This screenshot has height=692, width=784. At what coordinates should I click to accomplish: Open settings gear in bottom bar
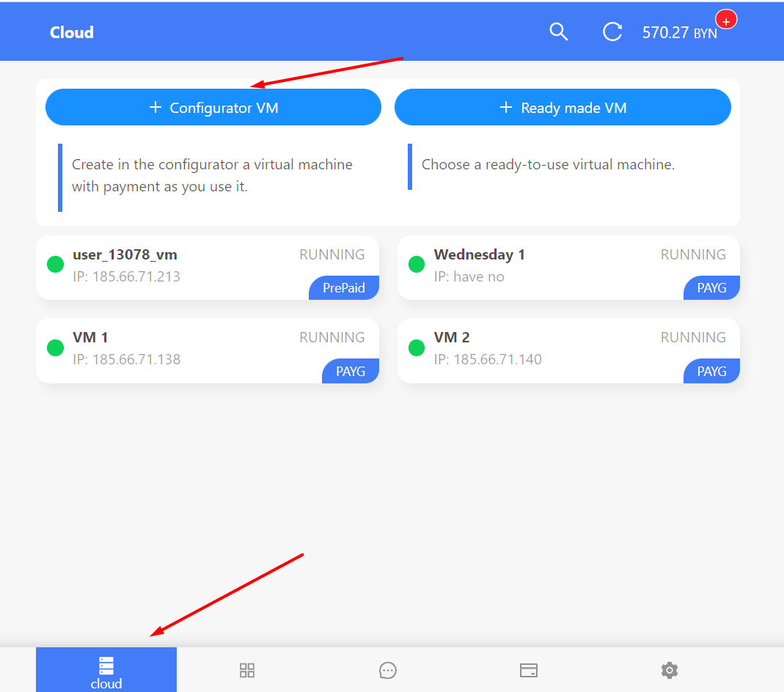tap(670, 670)
